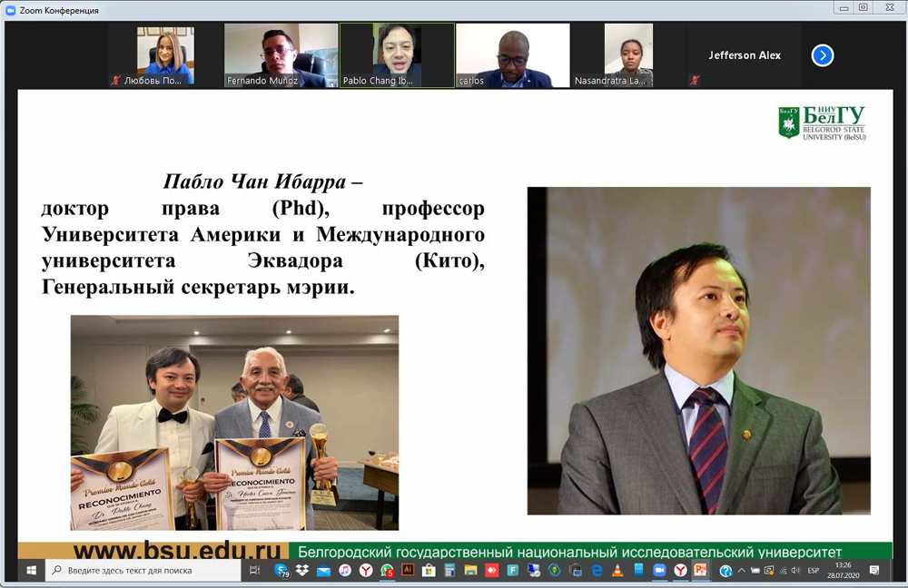Open VLC media player in taskbar
908x588 pixels.
617,571
